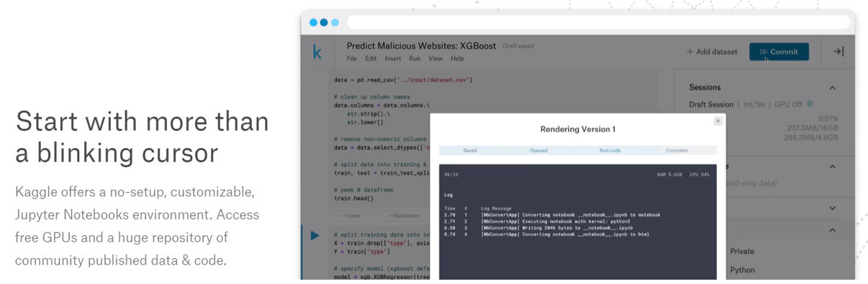868x284 pixels.
Task: Select the Queued step in progress bar
Action: pos(538,150)
